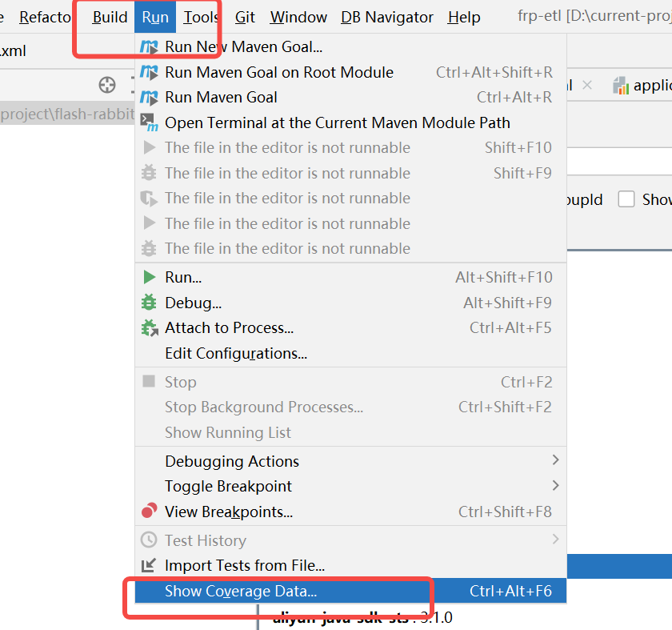Click the green Debug... bug icon

(x=149, y=303)
